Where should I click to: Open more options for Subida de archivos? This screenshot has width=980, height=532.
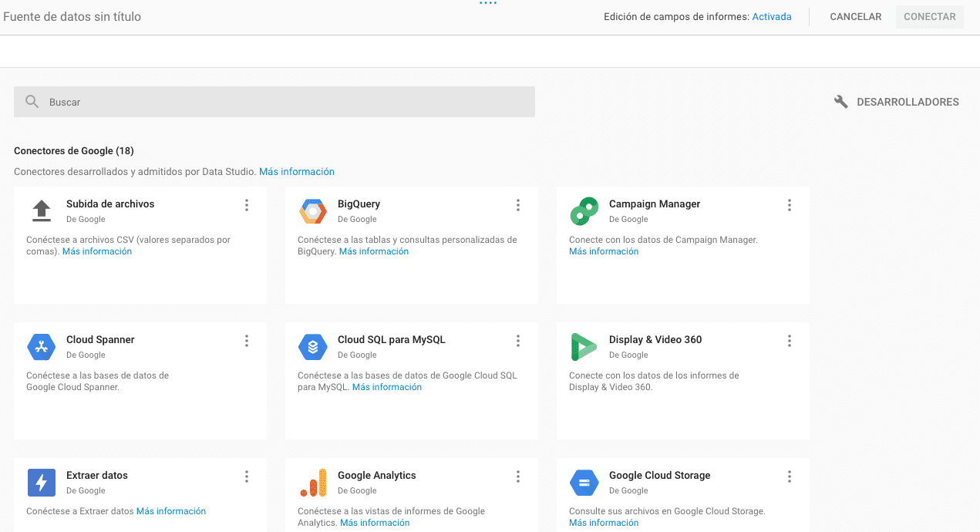point(247,205)
